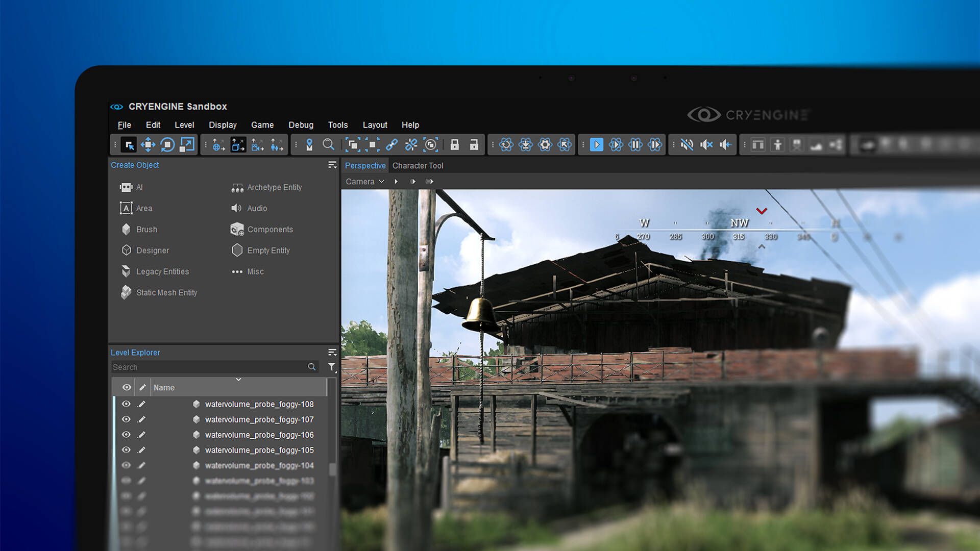Toggle edit pencil for watervolume_probe_foggy-105

142,450
